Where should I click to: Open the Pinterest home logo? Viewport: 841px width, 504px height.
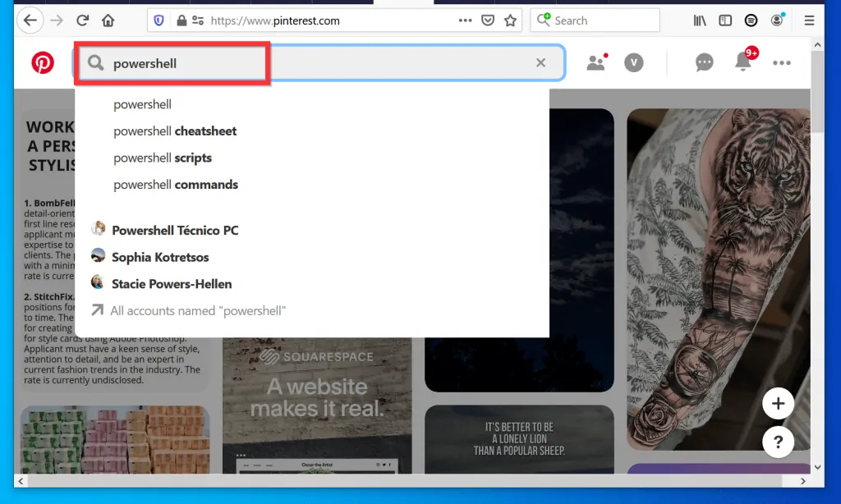(x=43, y=62)
